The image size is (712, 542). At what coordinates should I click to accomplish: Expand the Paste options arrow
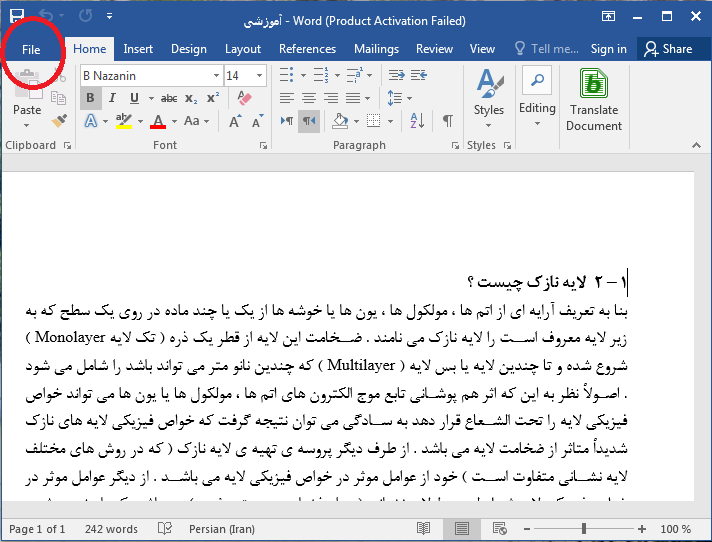(x=27, y=125)
